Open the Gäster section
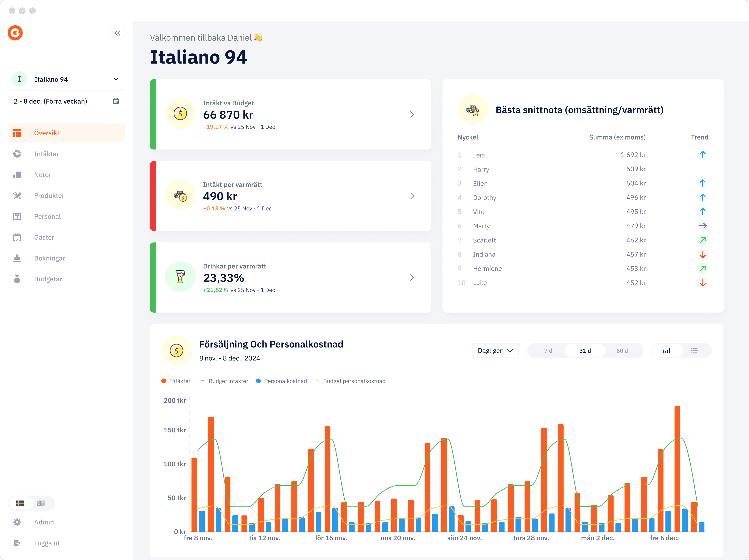Viewport: 749px width, 560px height. pyautogui.click(x=44, y=237)
